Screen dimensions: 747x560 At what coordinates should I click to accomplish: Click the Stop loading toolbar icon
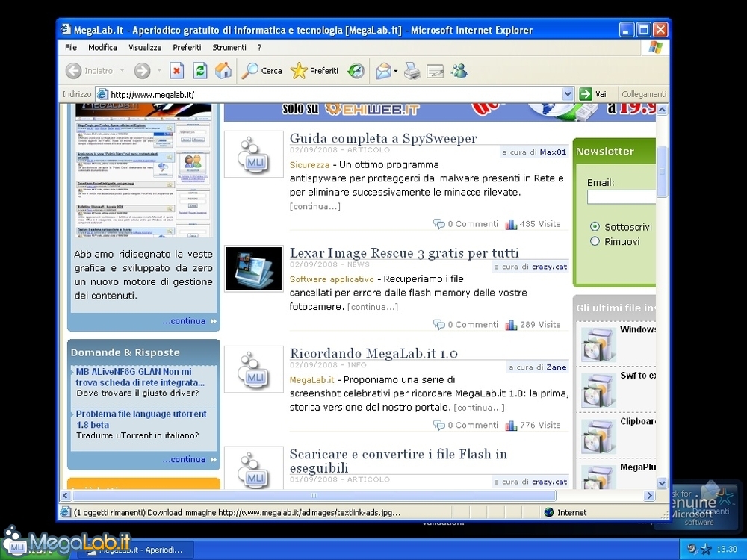click(177, 71)
